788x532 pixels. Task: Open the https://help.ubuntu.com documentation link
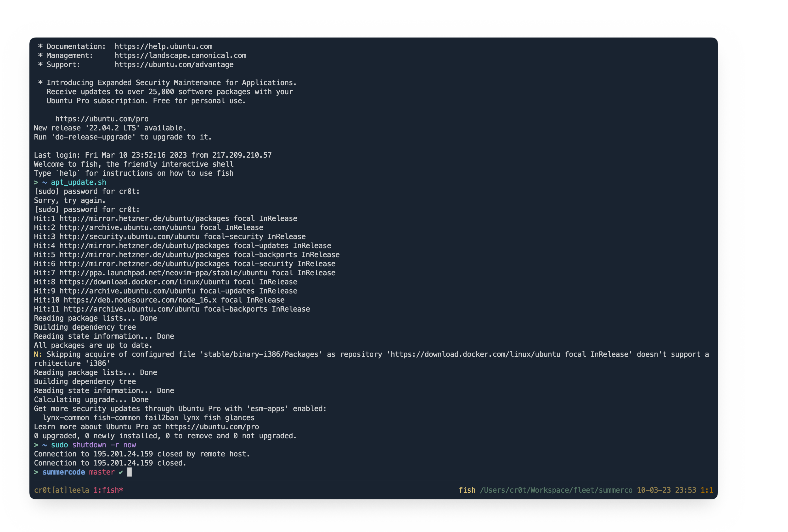pyautogui.click(x=163, y=46)
